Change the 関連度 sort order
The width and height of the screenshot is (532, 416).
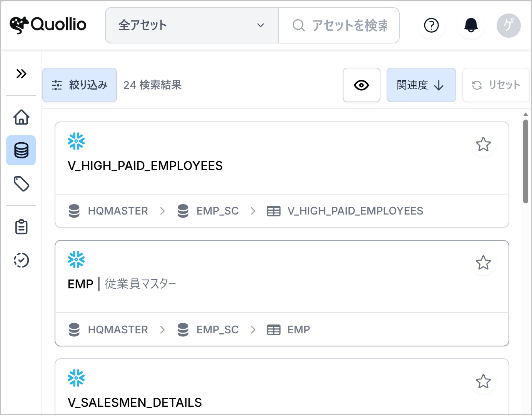(421, 85)
